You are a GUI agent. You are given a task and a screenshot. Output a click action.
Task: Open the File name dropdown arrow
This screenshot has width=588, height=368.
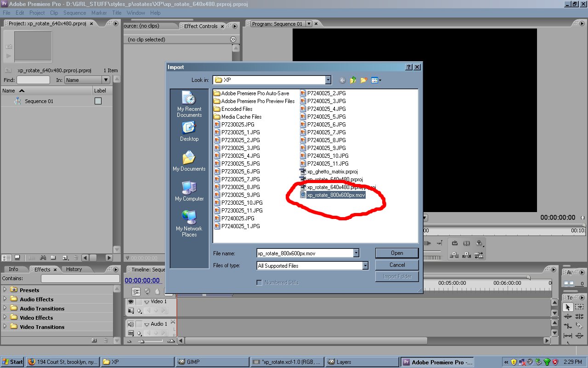point(356,253)
